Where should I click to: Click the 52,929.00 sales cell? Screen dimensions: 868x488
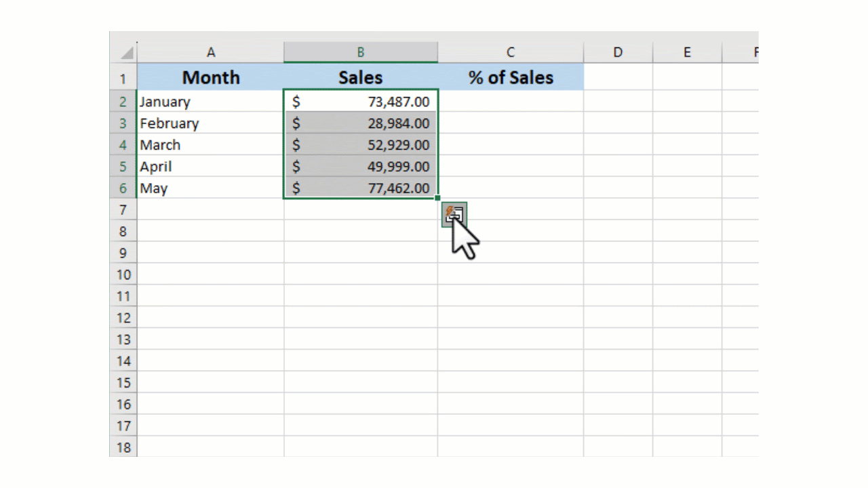[361, 145]
